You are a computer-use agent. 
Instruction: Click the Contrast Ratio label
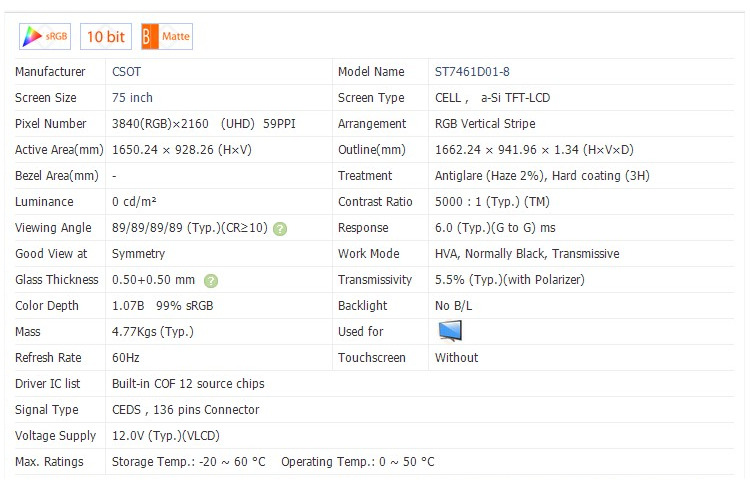[x=375, y=202]
